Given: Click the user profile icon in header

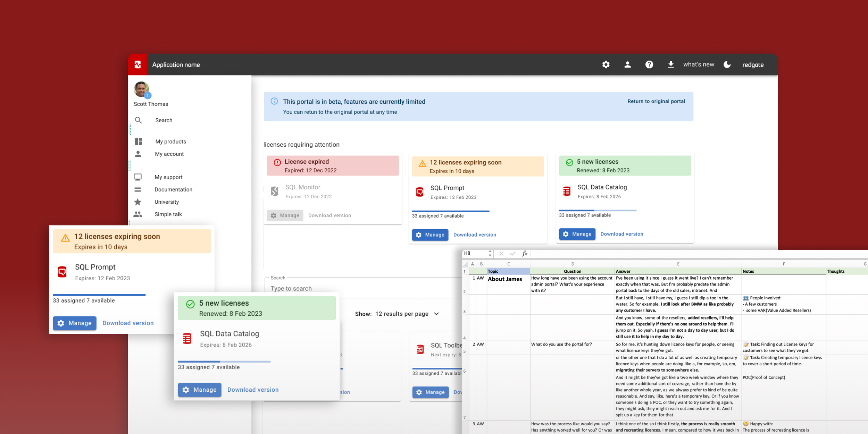Looking at the screenshot, I should (x=627, y=65).
